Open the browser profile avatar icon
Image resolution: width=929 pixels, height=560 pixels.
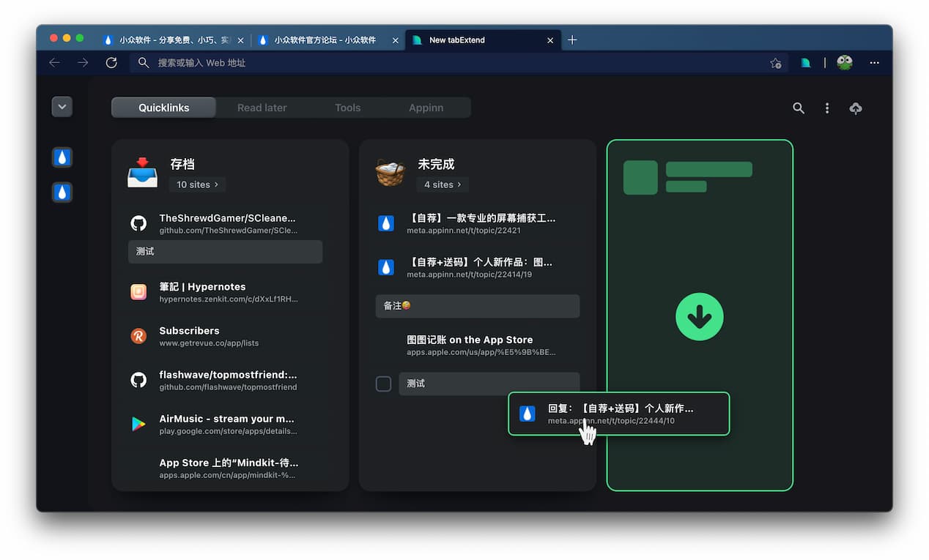pyautogui.click(x=844, y=62)
